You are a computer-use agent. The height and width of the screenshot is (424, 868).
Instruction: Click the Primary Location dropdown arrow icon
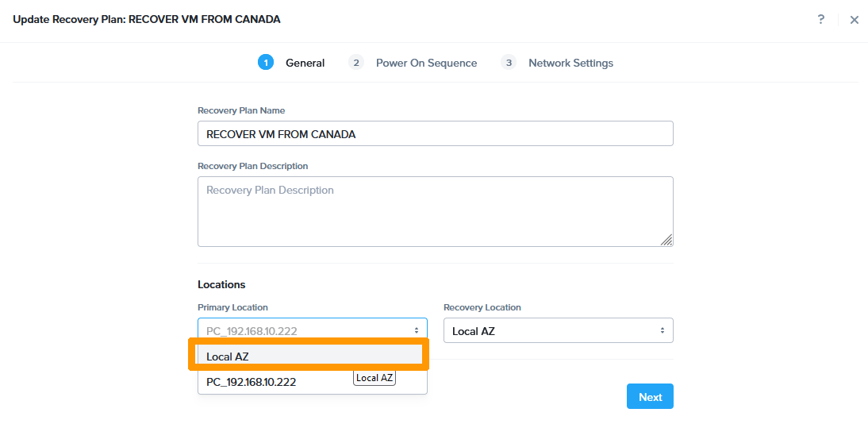tap(416, 330)
